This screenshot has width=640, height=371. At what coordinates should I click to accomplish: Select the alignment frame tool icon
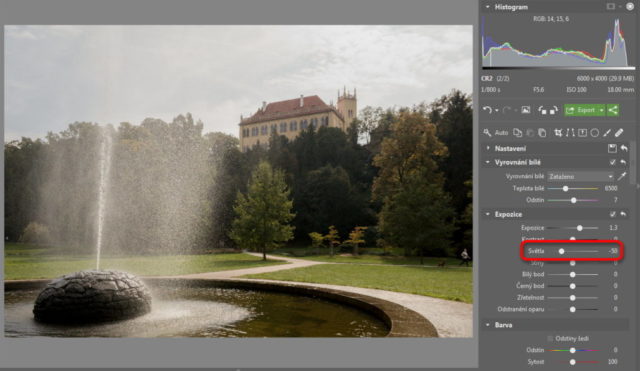pyautogui.click(x=582, y=133)
